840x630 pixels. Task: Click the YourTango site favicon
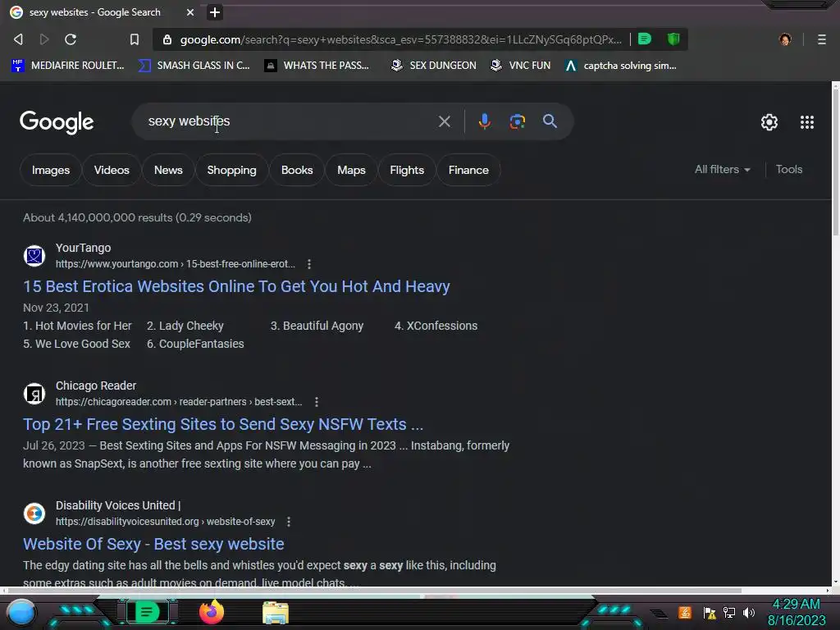coord(34,256)
